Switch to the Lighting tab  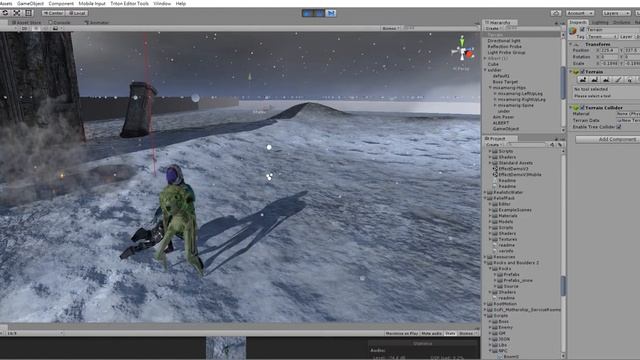coord(600,22)
